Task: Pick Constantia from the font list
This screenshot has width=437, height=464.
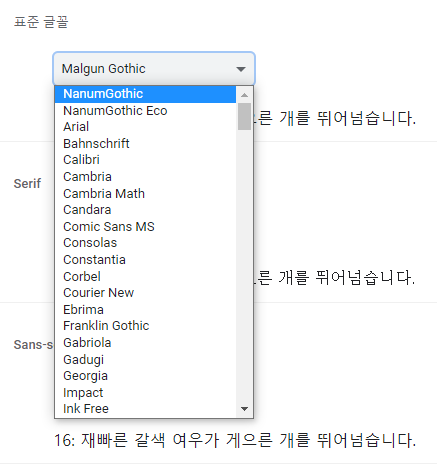Action: pyautogui.click(x=145, y=260)
